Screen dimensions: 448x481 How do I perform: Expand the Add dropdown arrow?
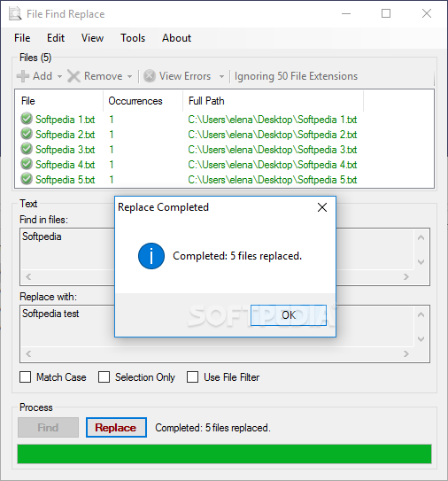click(x=59, y=76)
